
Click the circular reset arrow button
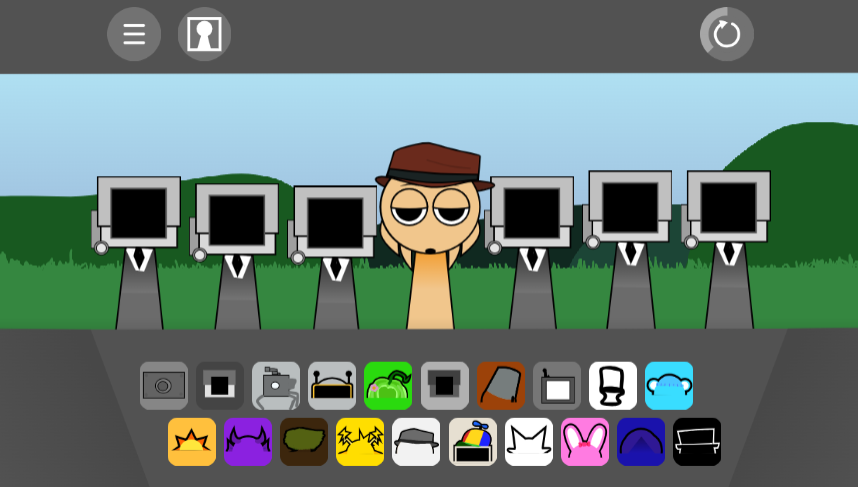point(726,34)
